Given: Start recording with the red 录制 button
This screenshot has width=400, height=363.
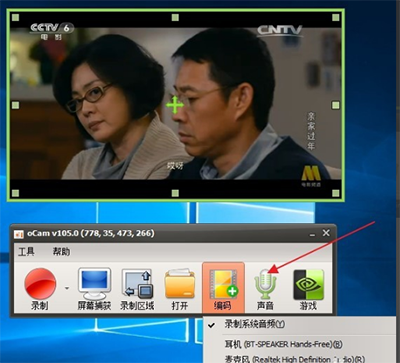Looking at the screenshot, I should pos(40,288).
